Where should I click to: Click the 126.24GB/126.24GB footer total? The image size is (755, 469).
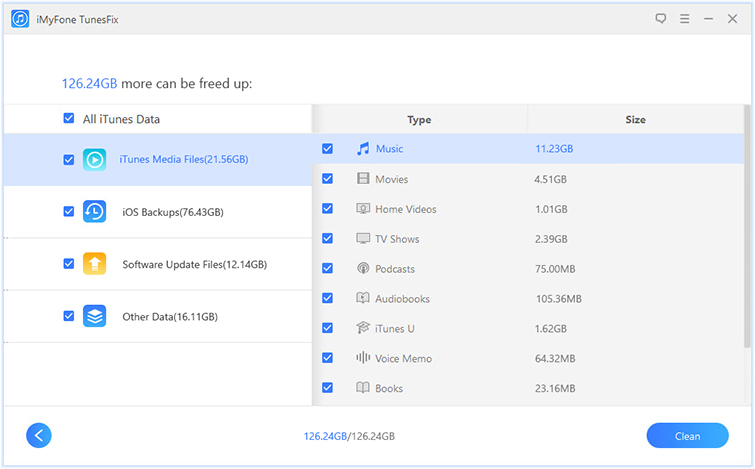click(349, 436)
